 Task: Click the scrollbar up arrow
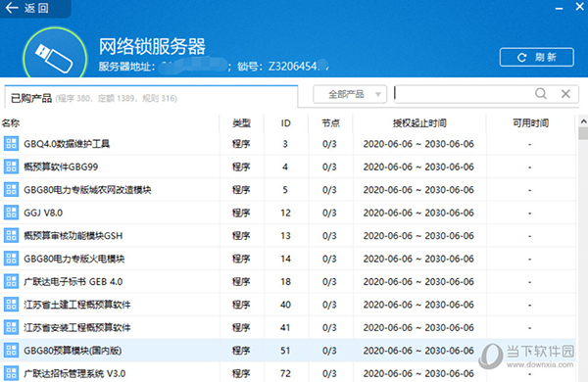[x=583, y=121]
